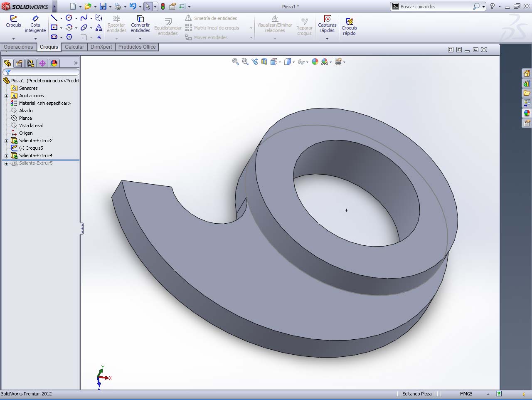
Task: Open the View Orientation dropdown arrow
Action: pos(280,62)
